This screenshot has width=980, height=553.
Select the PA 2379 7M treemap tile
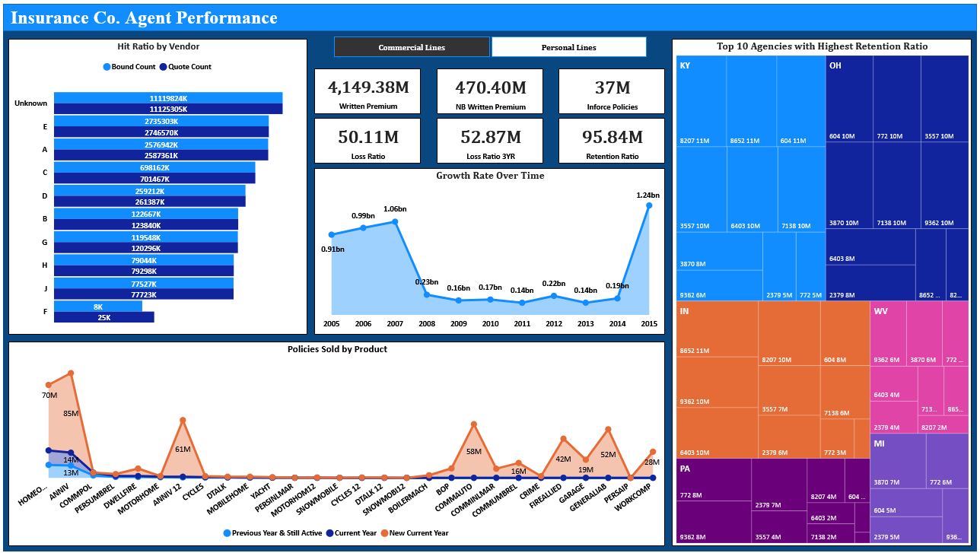click(x=779, y=485)
